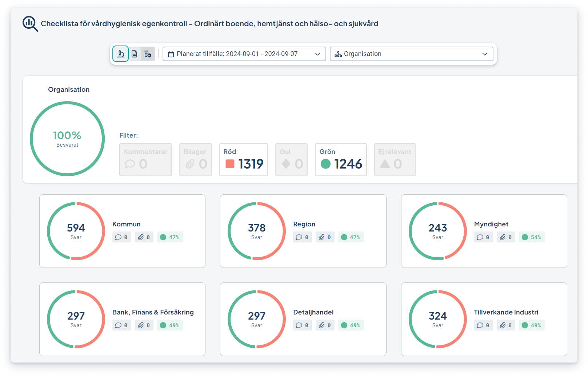Toggle the Ej relevant filter

click(395, 159)
